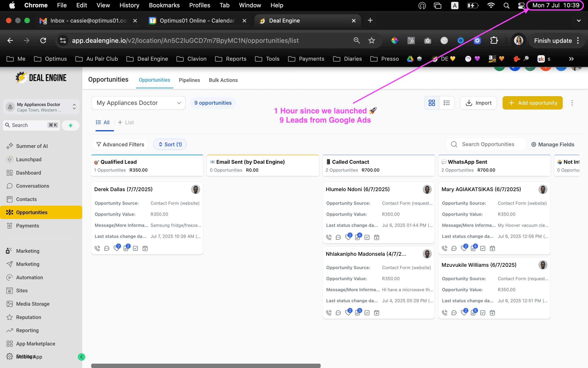Switch to board card view
The width and height of the screenshot is (588, 368).
[432, 103]
